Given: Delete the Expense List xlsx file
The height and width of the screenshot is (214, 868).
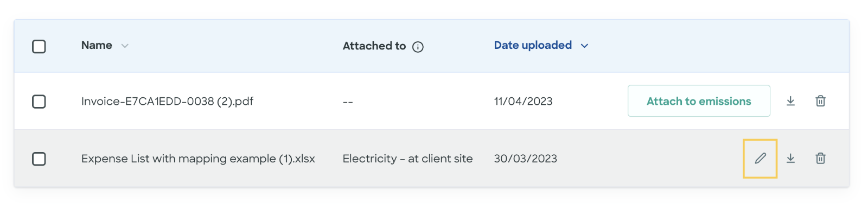Looking at the screenshot, I should tap(820, 158).
